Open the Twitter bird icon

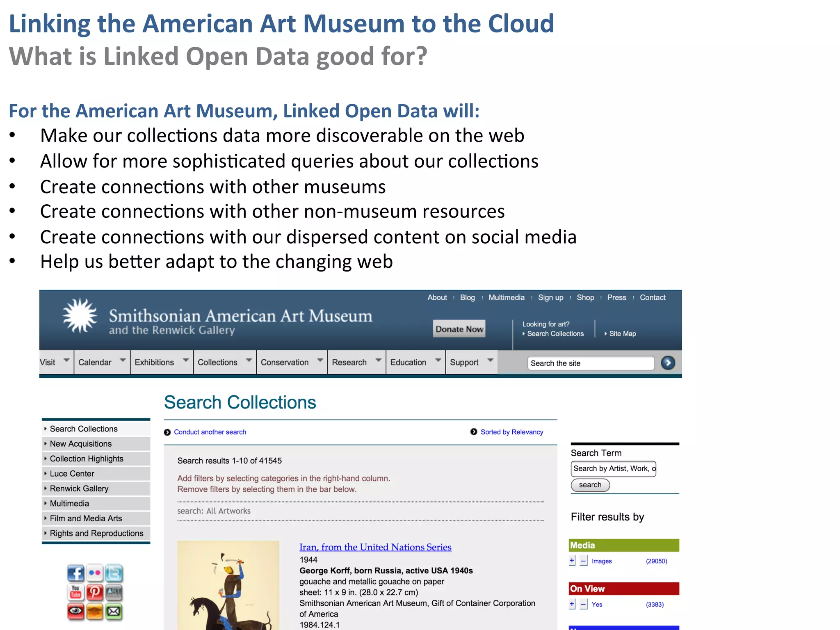[114, 573]
